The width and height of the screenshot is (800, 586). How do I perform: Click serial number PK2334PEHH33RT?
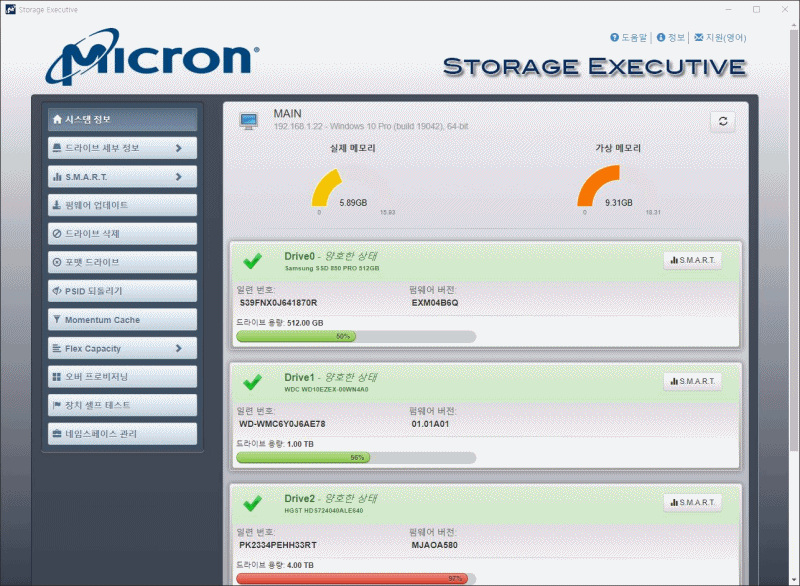pos(278,545)
